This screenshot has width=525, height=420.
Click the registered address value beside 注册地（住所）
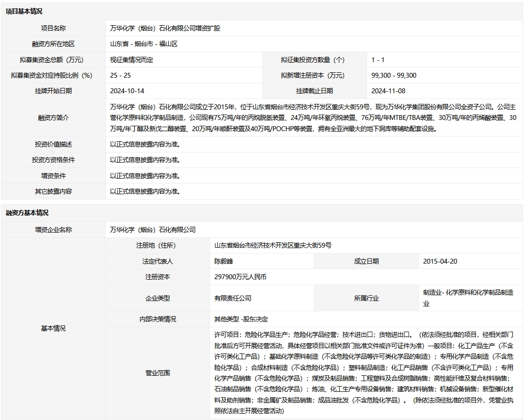click(x=273, y=246)
